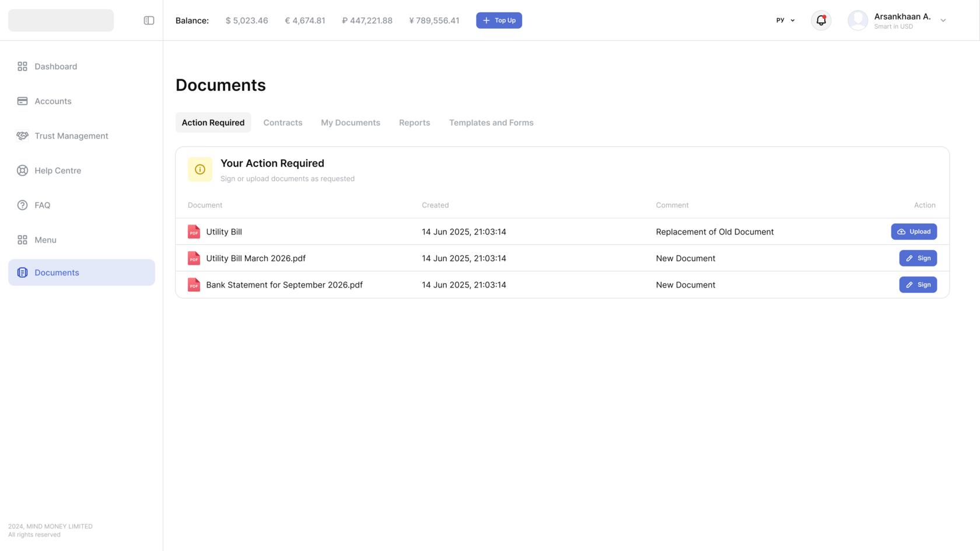This screenshot has height=551, width=980.
Task: Click the Accounts card icon
Action: pos(22,101)
